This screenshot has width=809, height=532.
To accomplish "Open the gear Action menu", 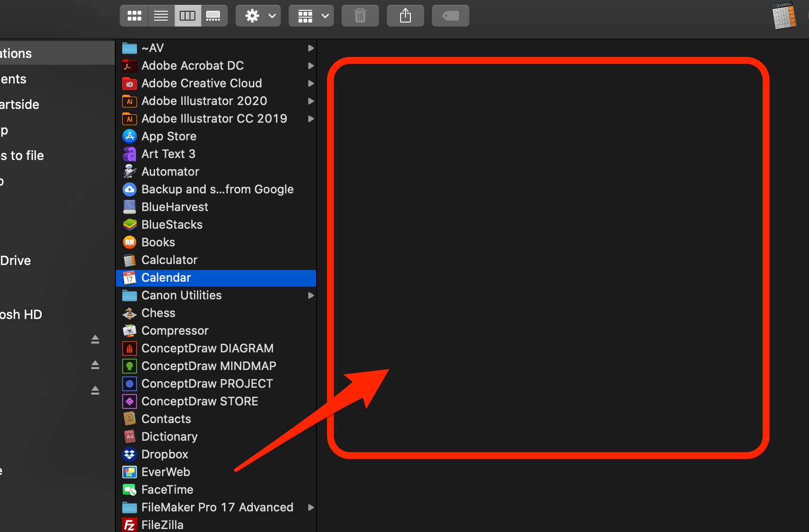I will pos(258,16).
